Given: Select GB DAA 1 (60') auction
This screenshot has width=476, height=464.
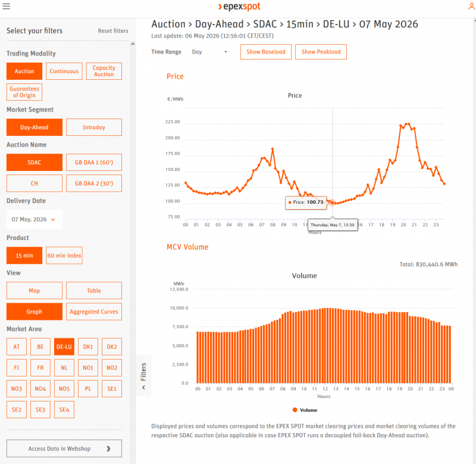Looking at the screenshot, I should (x=94, y=162).
